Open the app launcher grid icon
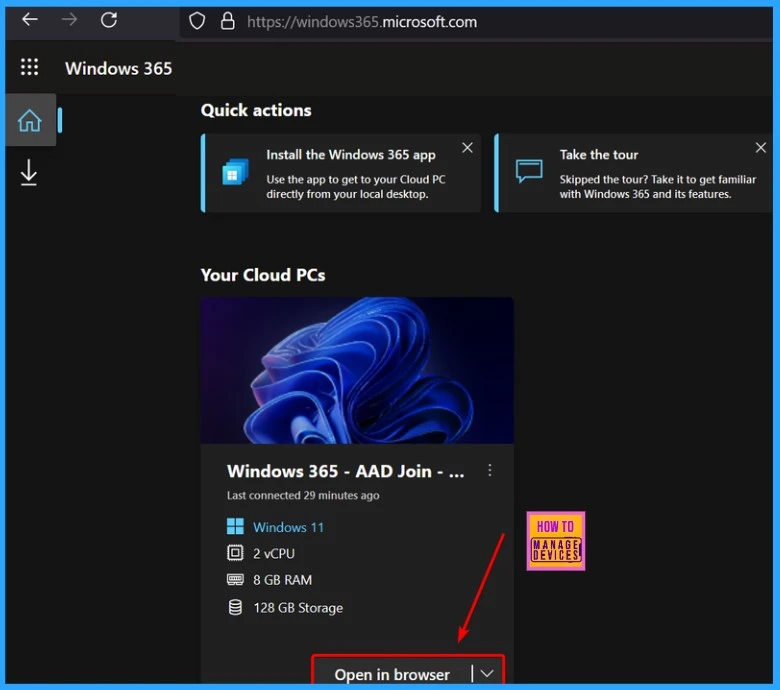 (x=29, y=67)
